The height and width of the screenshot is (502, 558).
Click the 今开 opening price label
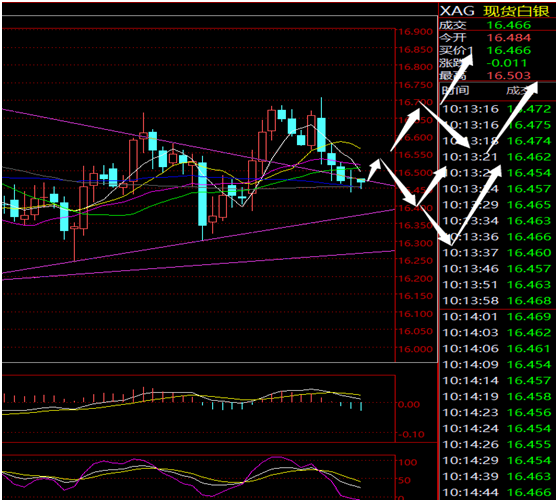(453, 37)
